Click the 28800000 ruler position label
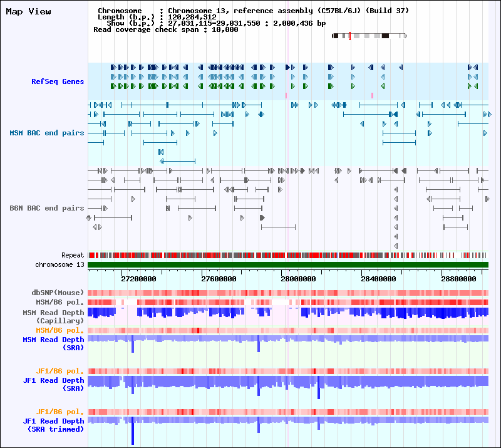Viewport: 501px width, 448px height. pos(459,279)
